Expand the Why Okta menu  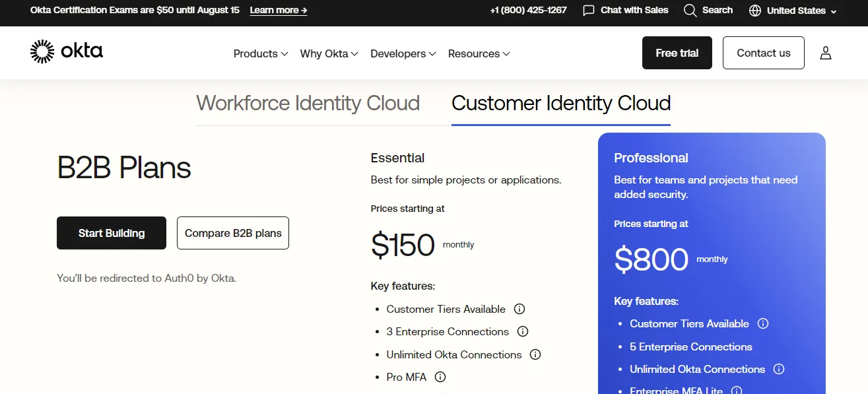point(329,53)
